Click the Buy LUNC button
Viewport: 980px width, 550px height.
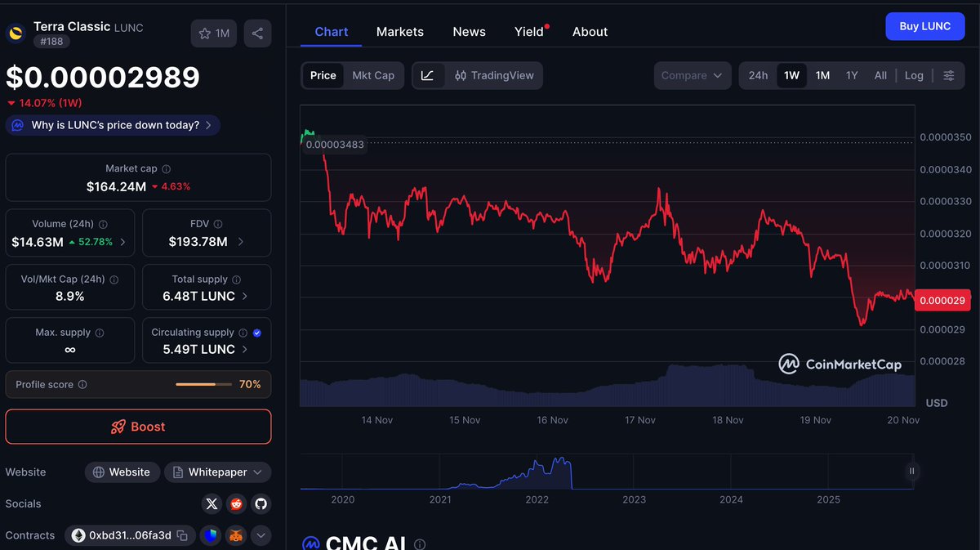[925, 26]
